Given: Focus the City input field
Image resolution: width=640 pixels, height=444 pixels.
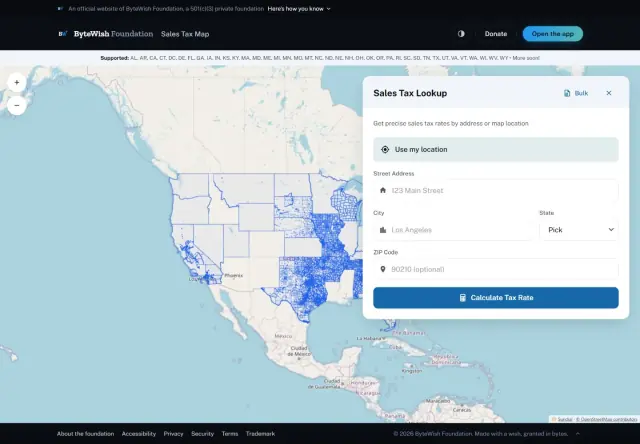Looking at the screenshot, I should (453, 230).
